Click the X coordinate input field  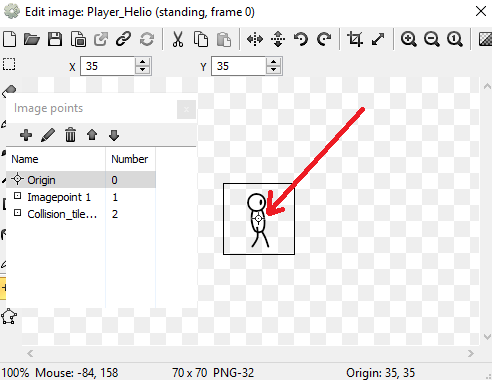point(108,66)
